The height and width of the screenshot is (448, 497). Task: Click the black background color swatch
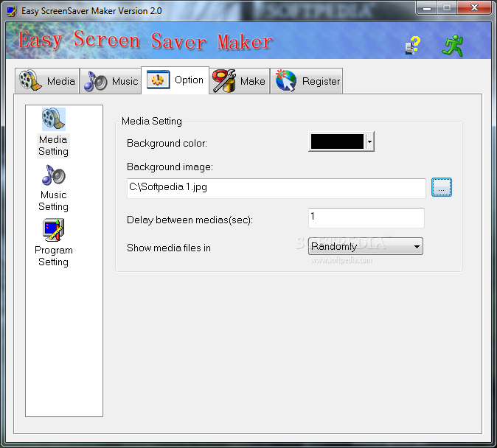tap(337, 141)
